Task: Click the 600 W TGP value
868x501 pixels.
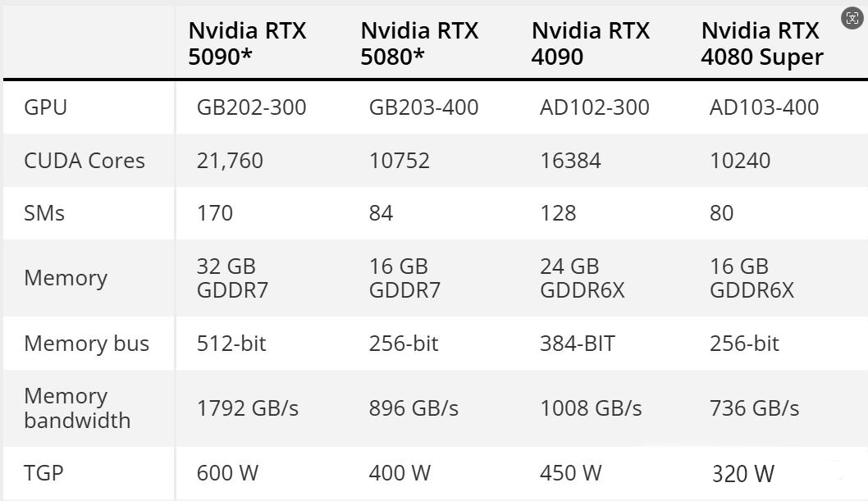Action: [x=227, y=473]
